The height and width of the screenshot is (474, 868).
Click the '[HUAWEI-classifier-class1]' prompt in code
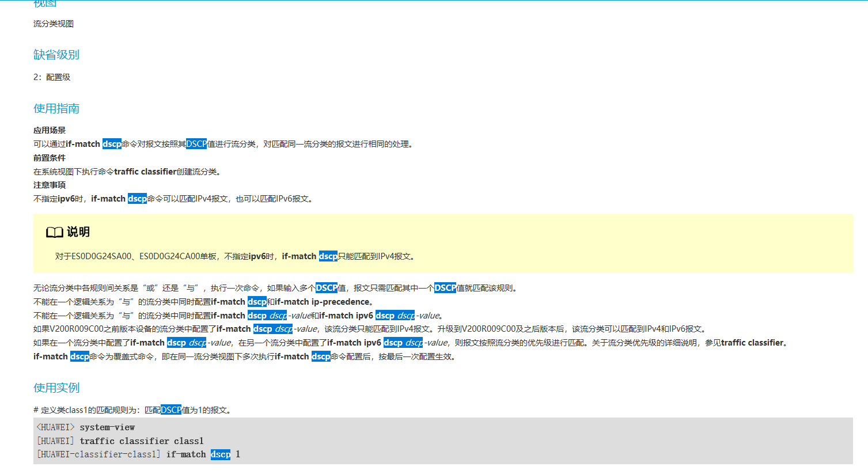98,454
